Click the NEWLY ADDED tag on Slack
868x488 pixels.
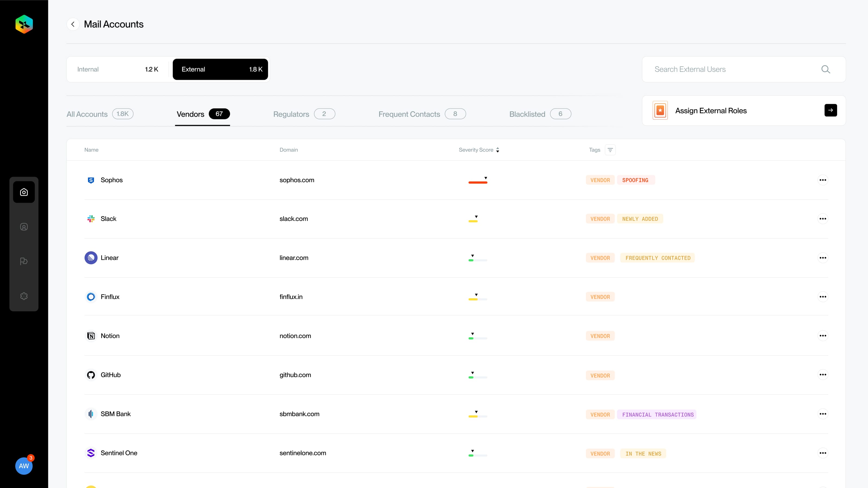click(640, 219)
